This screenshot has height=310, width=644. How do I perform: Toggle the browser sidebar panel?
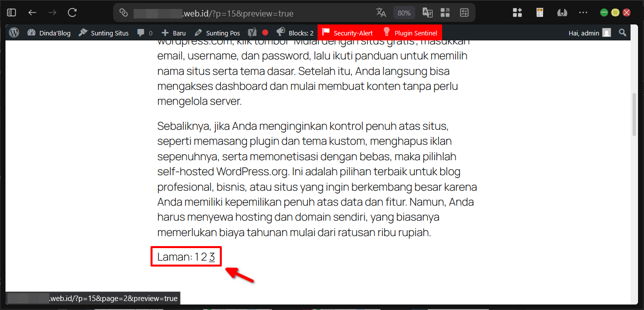point(11,12)
